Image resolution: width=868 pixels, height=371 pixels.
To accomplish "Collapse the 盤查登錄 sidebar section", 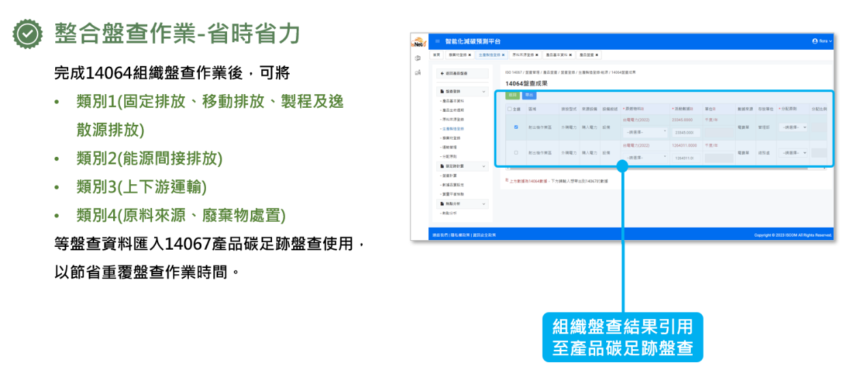I will click(x=484, y=91).
